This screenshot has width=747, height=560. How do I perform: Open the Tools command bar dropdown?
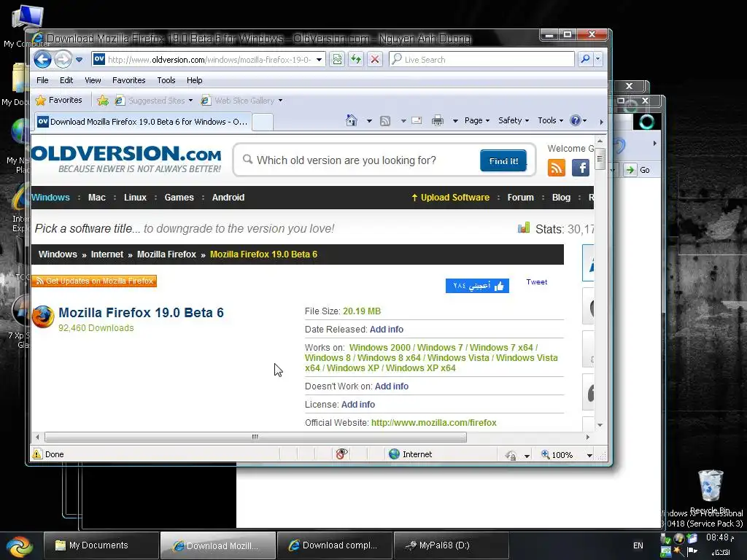click(551, 120)
